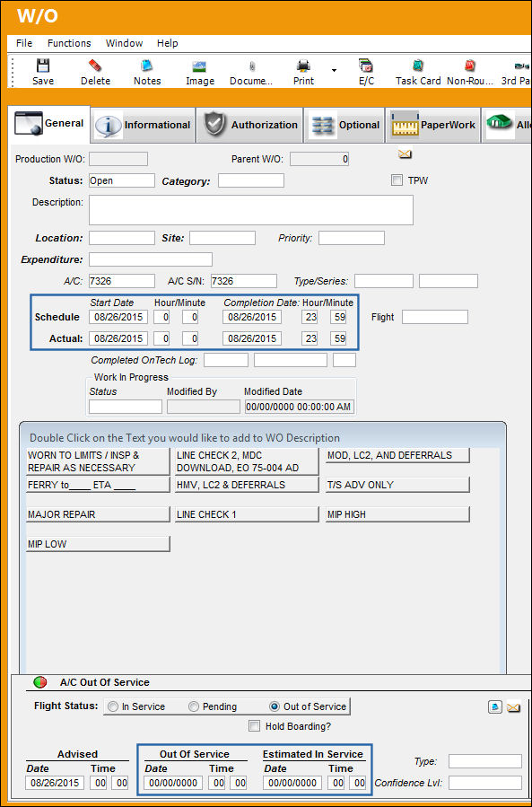Click the T/S ADV ONLY button
Screen dimensions: 532x807
point(397,485)
